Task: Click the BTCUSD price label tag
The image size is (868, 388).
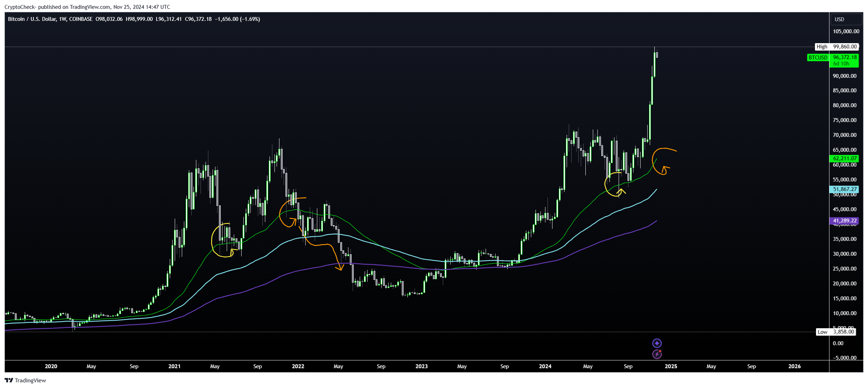Action: coord(818,57)
